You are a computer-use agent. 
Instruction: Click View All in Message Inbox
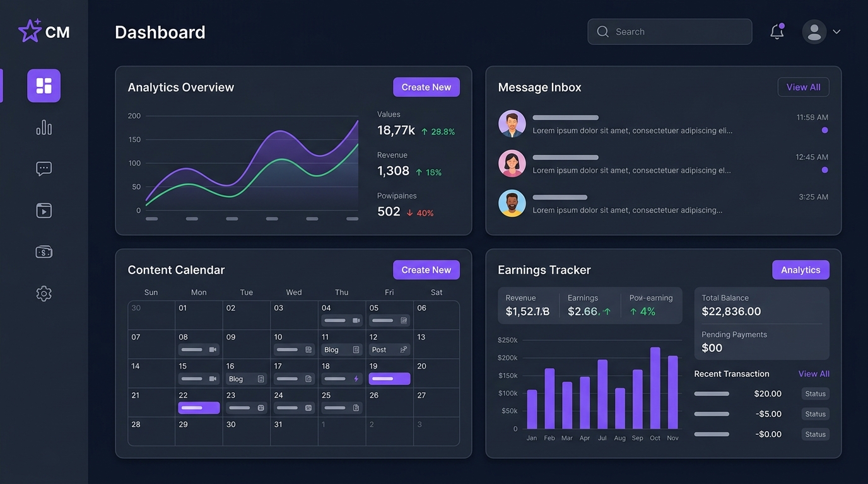[804, 87]
